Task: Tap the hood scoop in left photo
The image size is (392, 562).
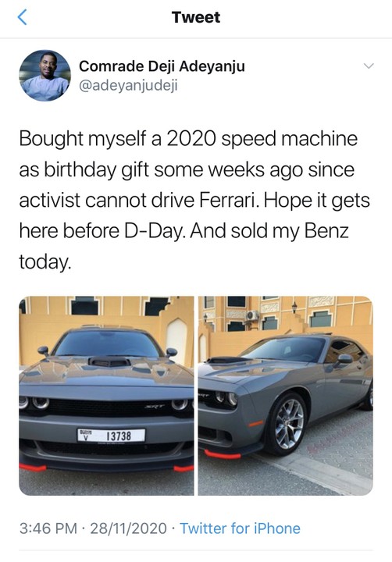Action: coord(110,361)
